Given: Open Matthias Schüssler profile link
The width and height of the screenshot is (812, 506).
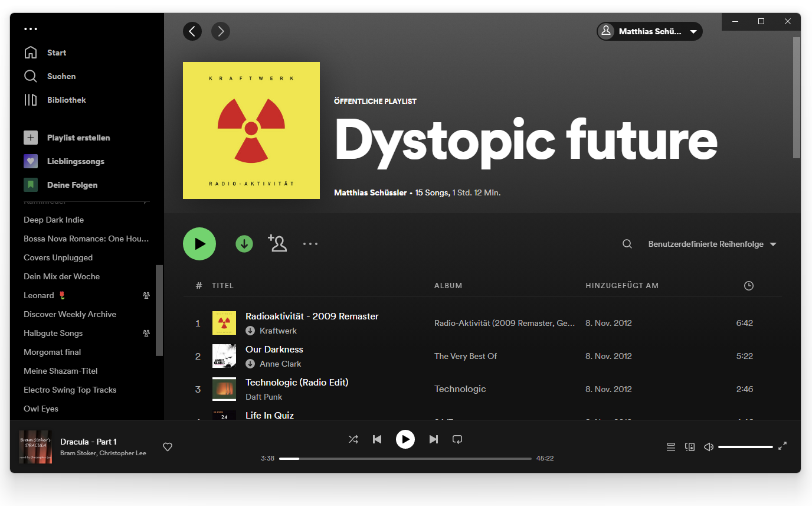Looking at the screenshot, I should pyautogui.click(x=370, y=192).
